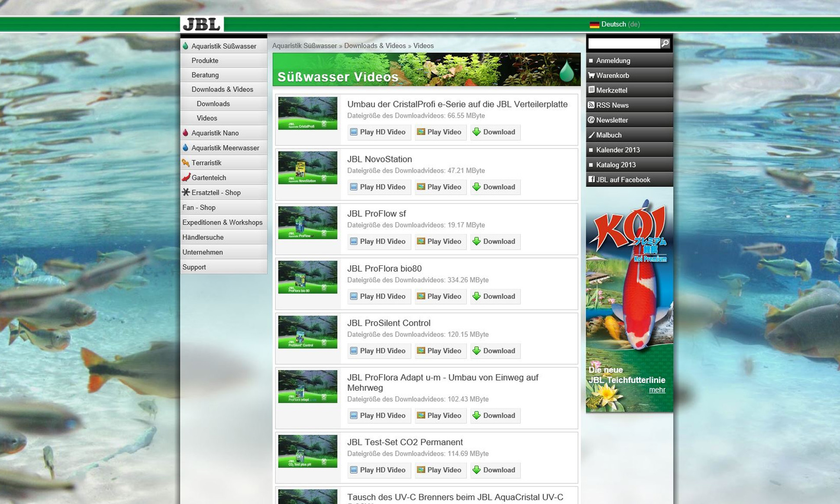The height and width of the screenshot is (504, 840).
Task: Click the red drop icon beside Aquaristik Nano
Action: point(186,133)
